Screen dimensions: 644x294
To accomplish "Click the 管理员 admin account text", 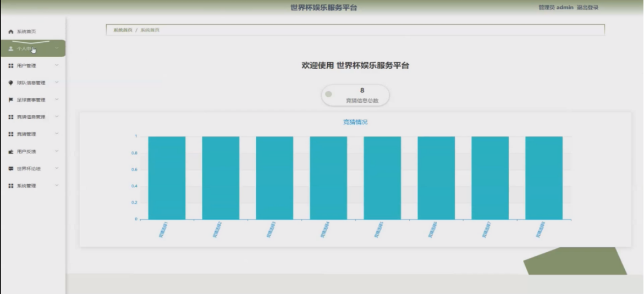I will coord(555,7).
